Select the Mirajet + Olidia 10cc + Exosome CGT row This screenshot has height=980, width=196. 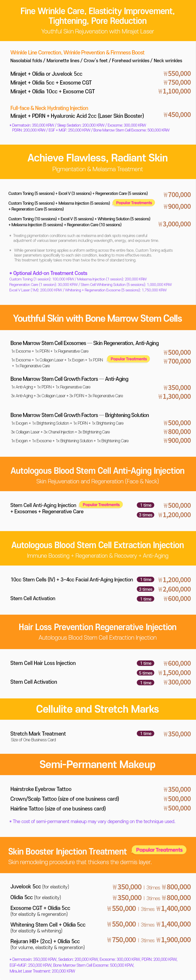coord(101,91)
